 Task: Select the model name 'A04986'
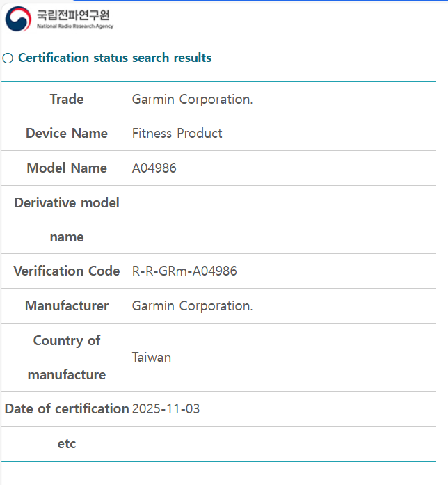154,168
